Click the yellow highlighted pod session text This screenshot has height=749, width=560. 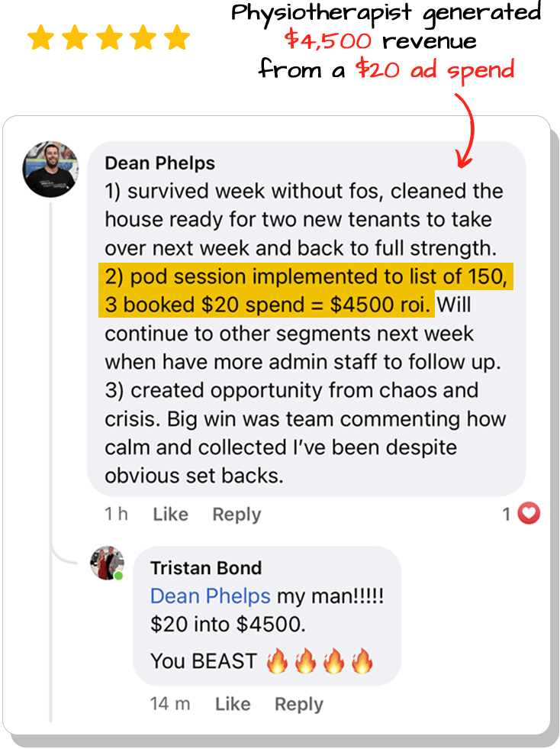305,290
